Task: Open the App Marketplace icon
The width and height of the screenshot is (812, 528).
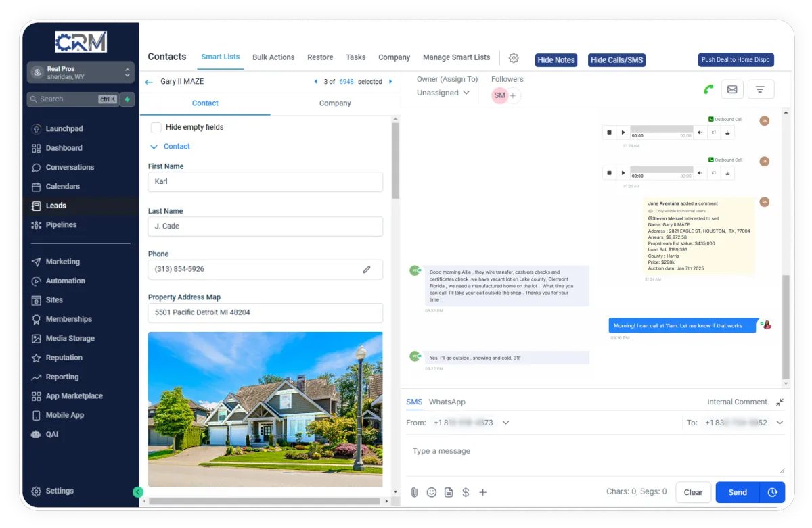Action: [37, 396]
